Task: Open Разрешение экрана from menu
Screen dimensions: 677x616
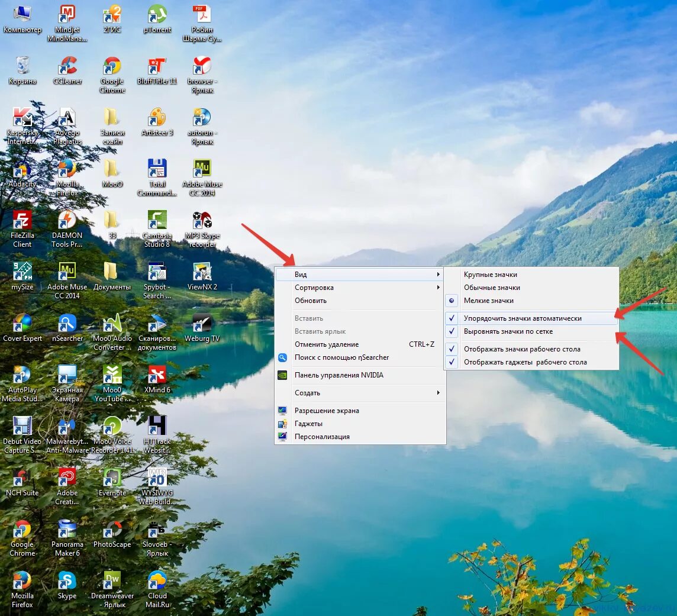Action: pyautogui.click(x=360, y=411)
